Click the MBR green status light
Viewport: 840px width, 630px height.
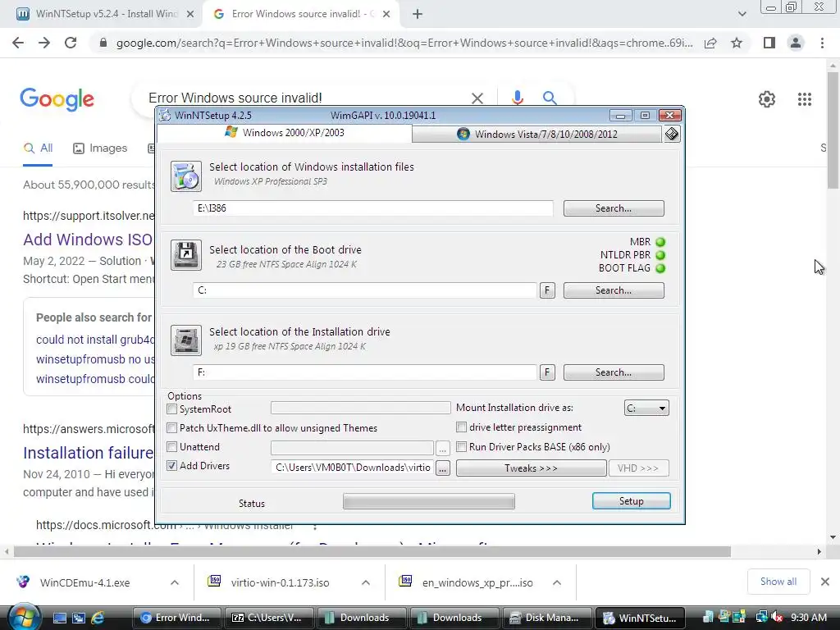coord(660,242)
